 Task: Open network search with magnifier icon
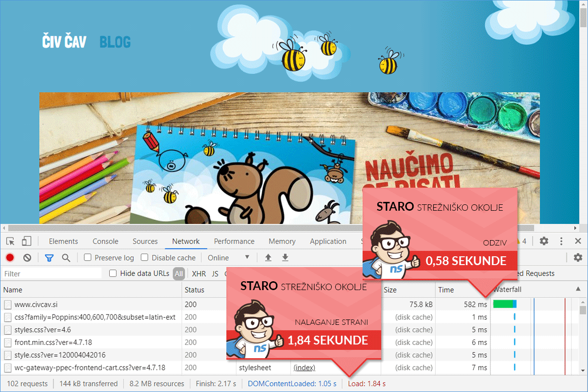click(x=66, y=258)
